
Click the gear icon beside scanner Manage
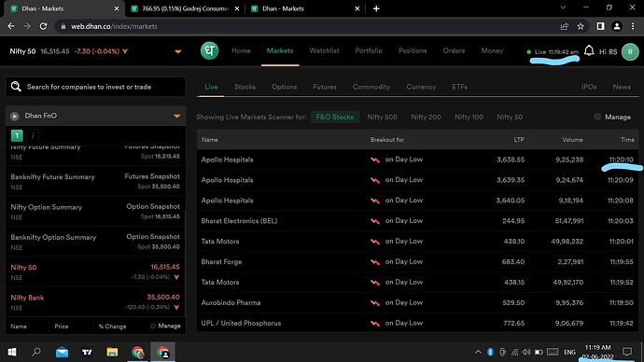click(597, 117)
